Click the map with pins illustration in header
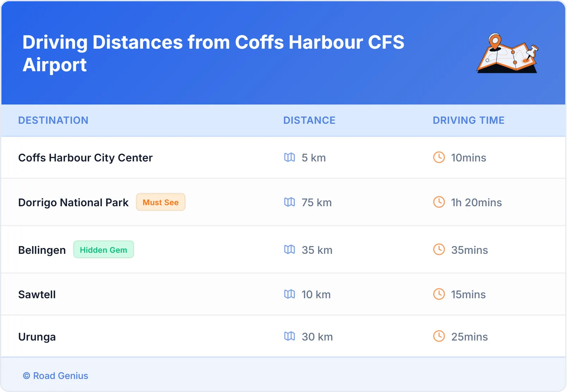 (x=507, y=53)
